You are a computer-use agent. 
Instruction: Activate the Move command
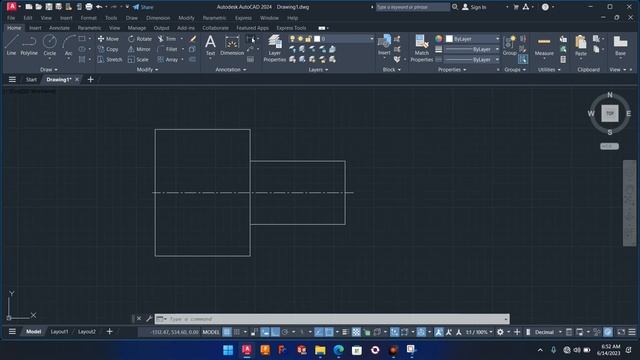(x=108, y=39)
